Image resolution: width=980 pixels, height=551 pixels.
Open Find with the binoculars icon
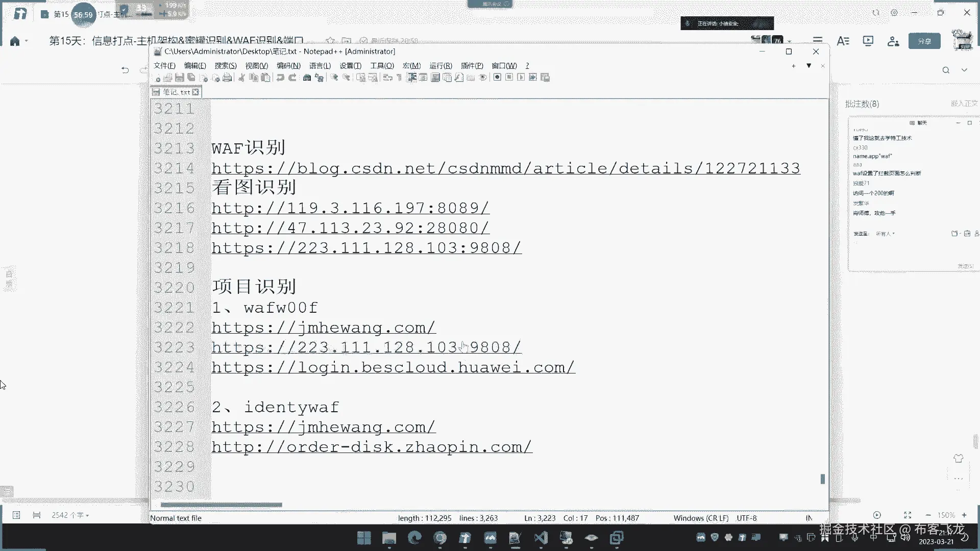(307, 78)
